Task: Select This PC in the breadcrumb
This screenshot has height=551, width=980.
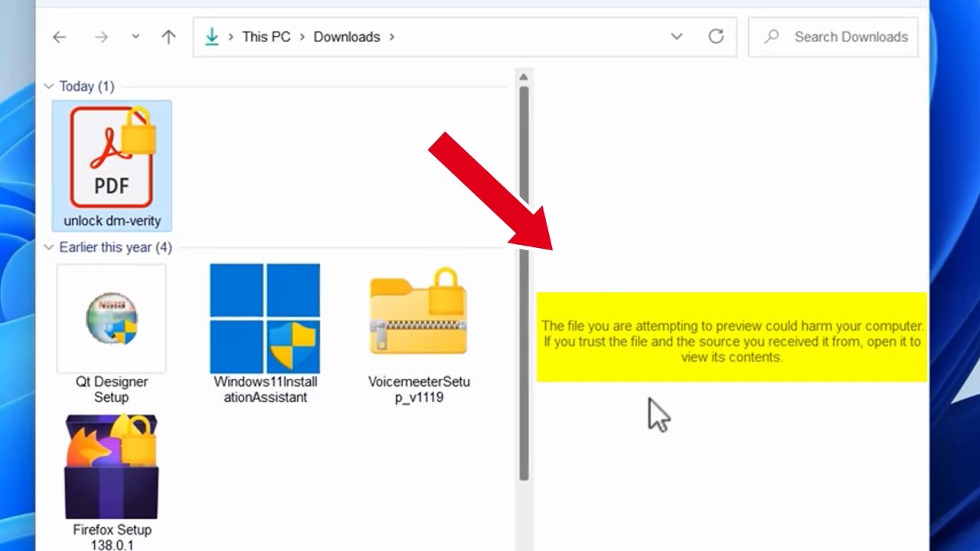Action: [266, 37]
